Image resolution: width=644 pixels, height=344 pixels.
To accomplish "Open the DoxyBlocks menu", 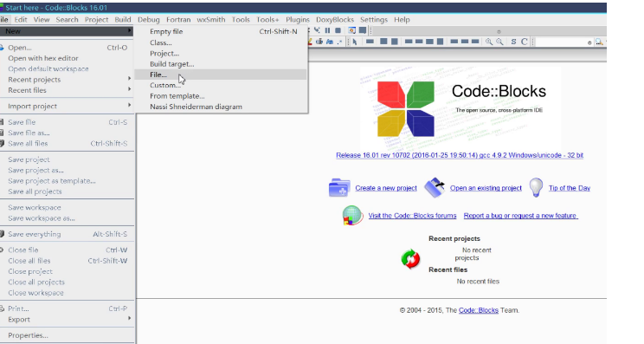I will coord(335,19).
